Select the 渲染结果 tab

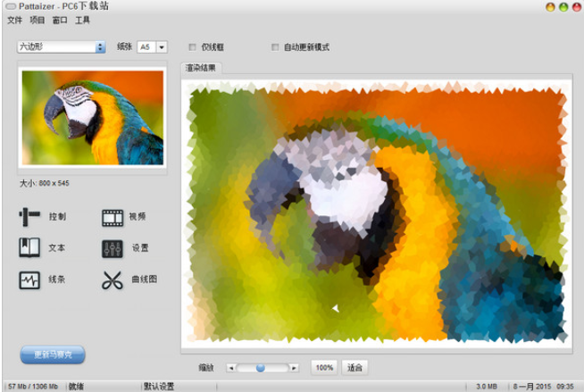pos(200,68)
